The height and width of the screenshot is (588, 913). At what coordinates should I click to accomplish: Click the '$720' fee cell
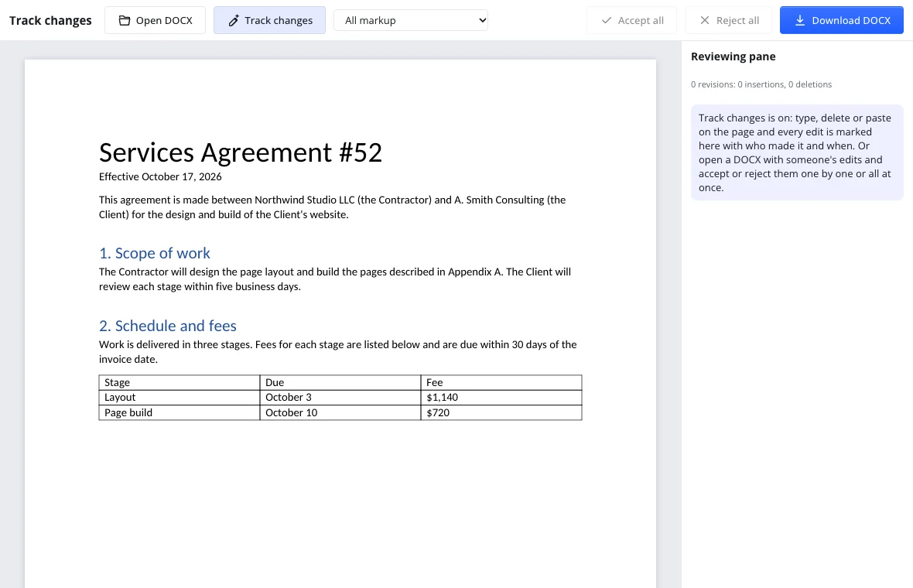tap(501, 413)
